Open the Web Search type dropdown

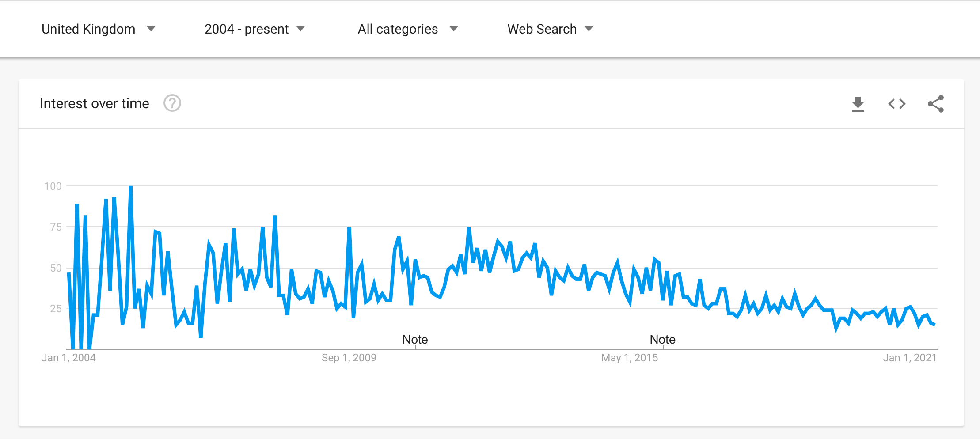[542, 29]
